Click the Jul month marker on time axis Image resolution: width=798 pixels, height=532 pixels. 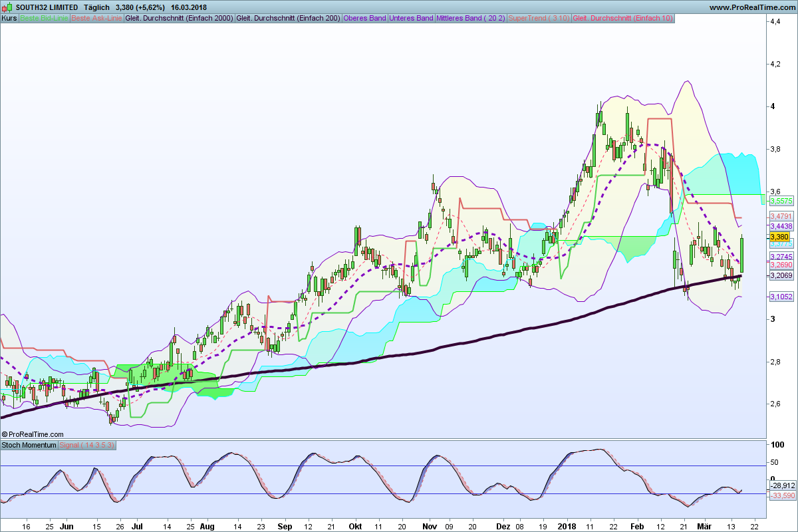tap(138, 525)
